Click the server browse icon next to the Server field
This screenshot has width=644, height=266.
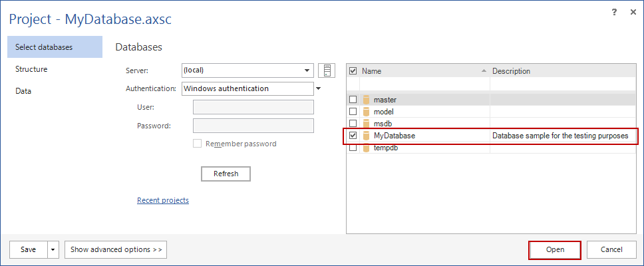click(326, 70)
